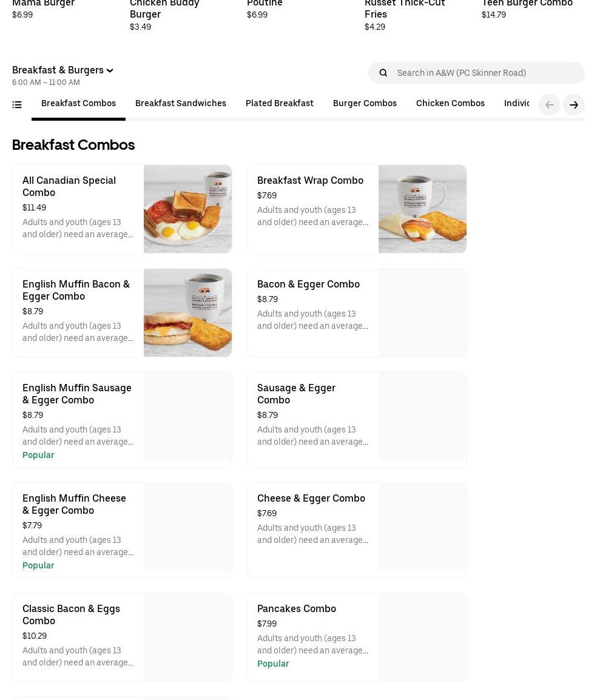Choose the Bacon & Egger Combo item

click(x=308, y=284)
